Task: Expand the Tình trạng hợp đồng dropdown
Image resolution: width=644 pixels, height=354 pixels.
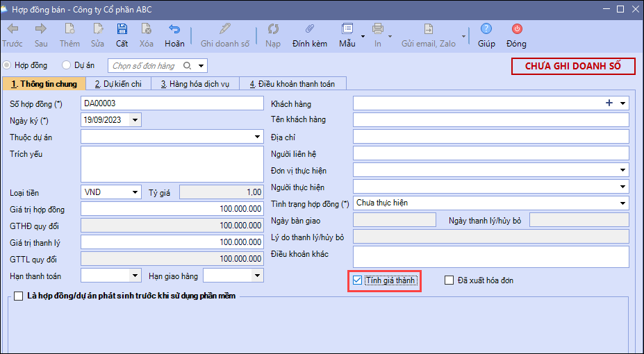Action: tap(622, 203)
